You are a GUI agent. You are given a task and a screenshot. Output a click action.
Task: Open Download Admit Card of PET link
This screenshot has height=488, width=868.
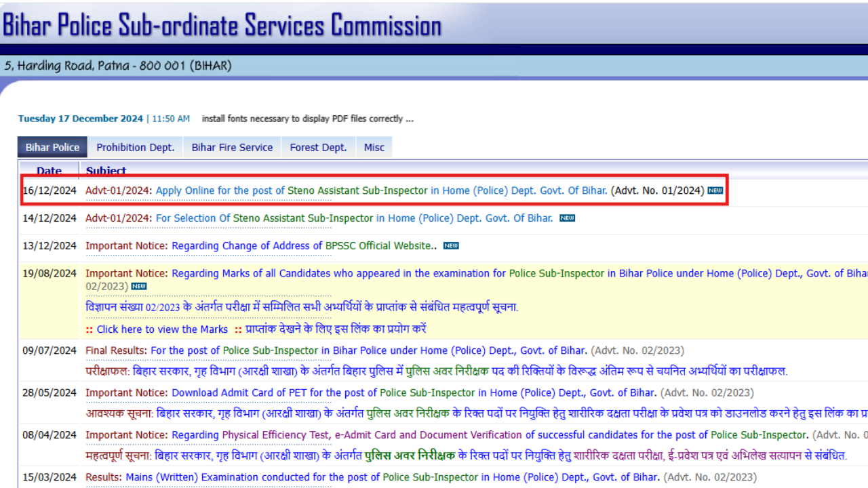[414, 392]
